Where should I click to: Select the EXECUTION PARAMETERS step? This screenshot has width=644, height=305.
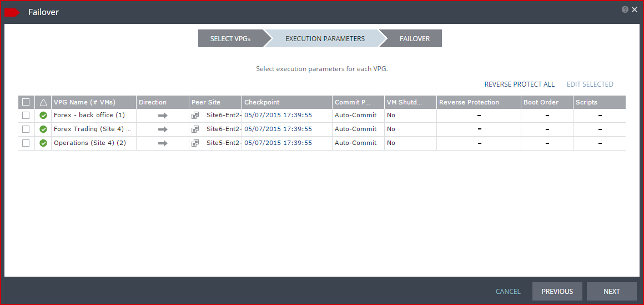pyautogui.click(x=325, y=39)
